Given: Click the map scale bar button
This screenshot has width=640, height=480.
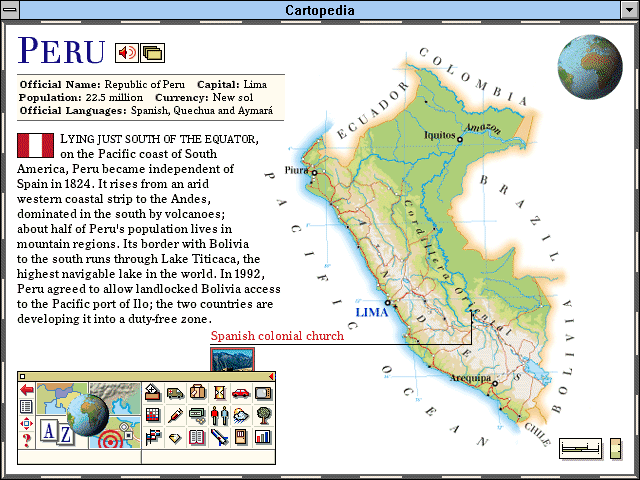Looking at the screenshot, I should [580, 449].
